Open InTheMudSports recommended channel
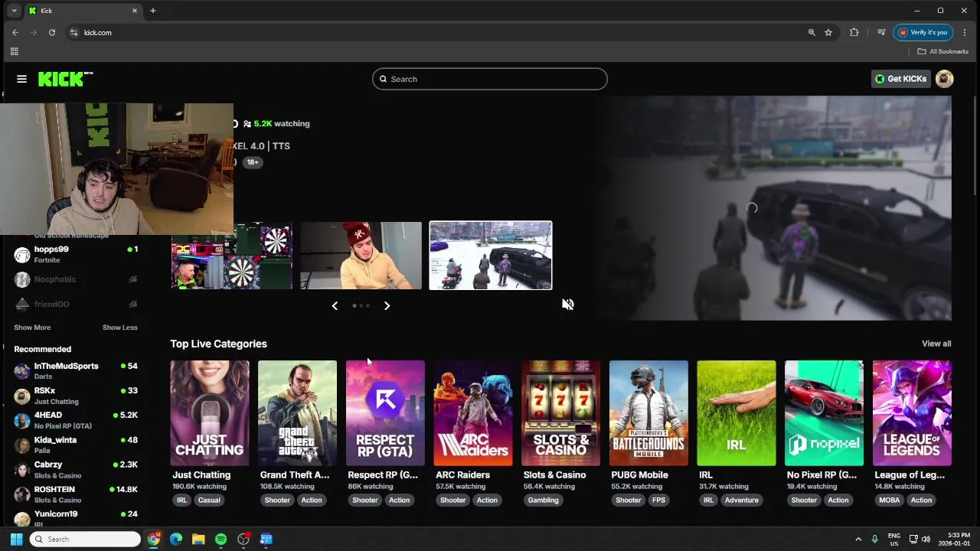The width and height of the screenshot is (980, 551). pyautogui.click(x=76, y=371)
